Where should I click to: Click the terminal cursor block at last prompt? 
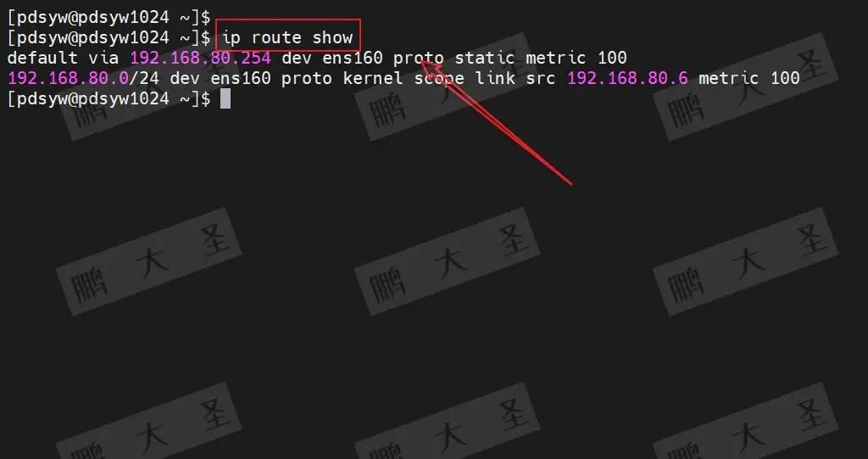(x=225, y=98)
